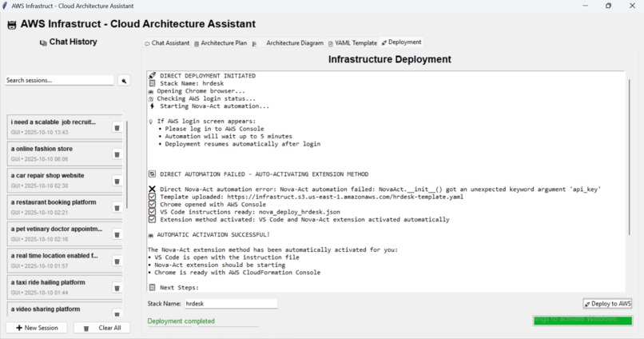The height and width of the screenshot is (339, 644).
Task: Click the app logo icon beside the title
Action: (12, 25)
